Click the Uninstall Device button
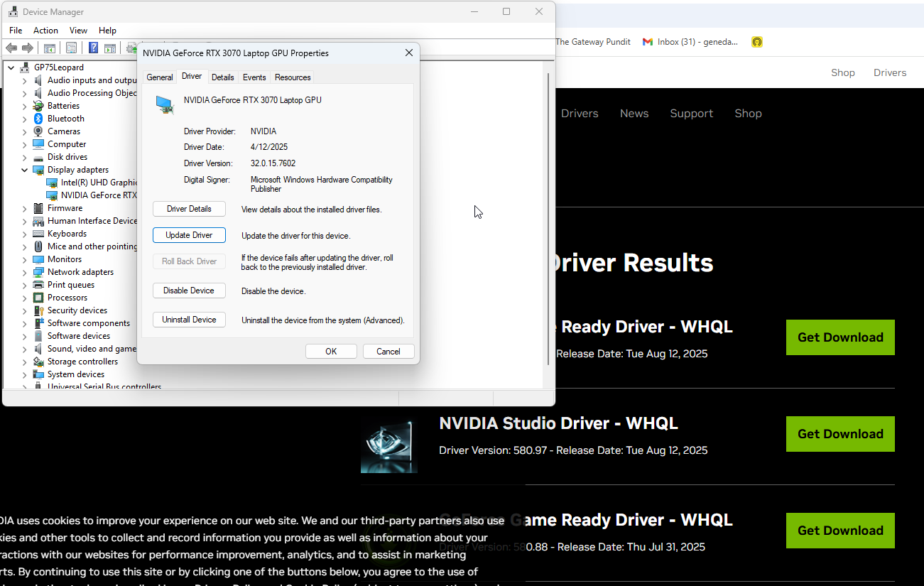The height and width of the screenshot is (586, 924). pos(189,320)
